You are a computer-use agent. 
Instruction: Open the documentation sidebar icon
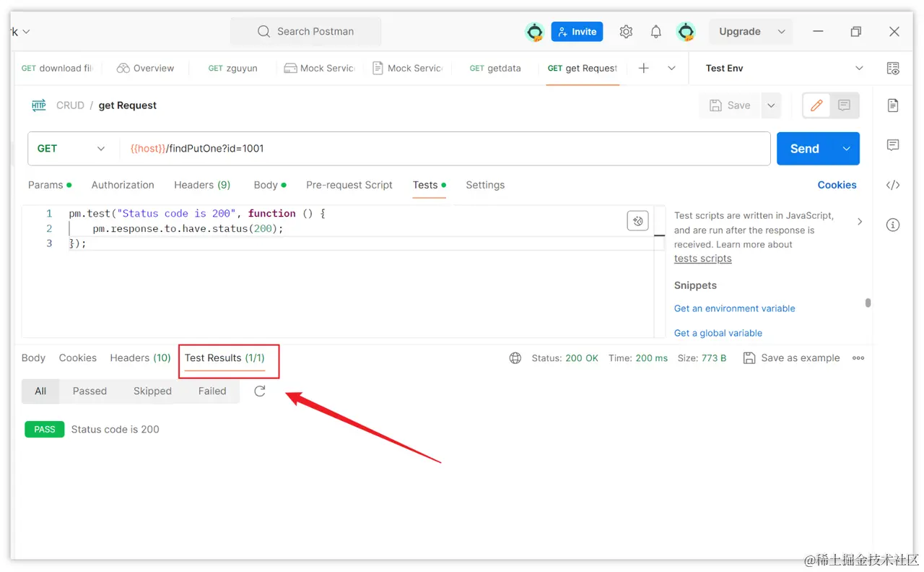[893, 105]
